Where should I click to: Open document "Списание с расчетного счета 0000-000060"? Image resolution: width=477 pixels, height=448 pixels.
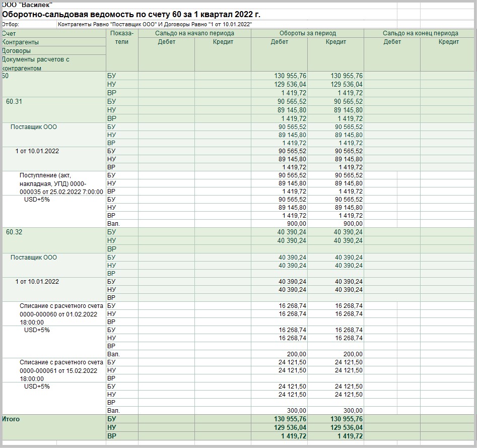click(x=61, y=314)
